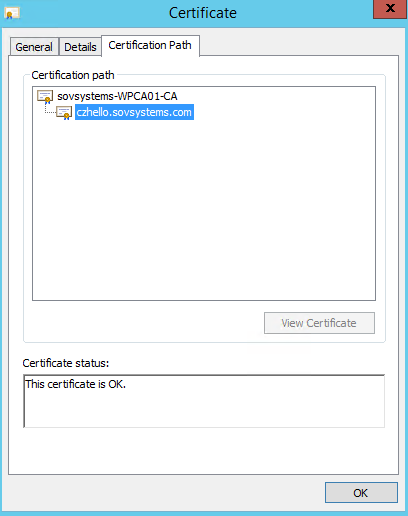This screenshot has width=408, height=516.
Task: Click the 'This certificate is OK.' status text
Action: 76,384
